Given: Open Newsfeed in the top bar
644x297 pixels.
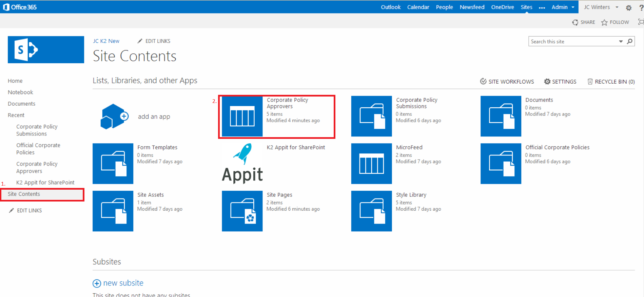Looking at the screenshot, I should (x=472, y=7).
